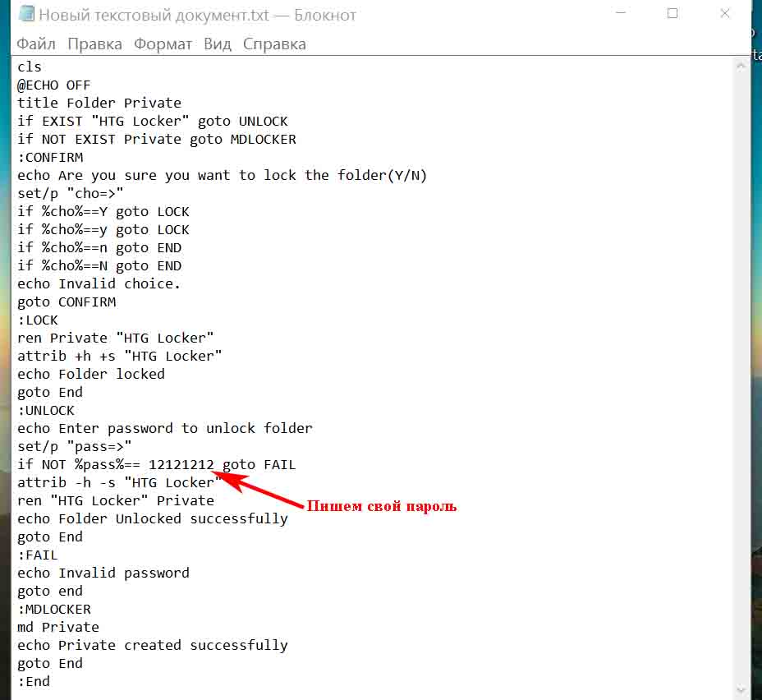Click the line 'goto CONFIRM'
The image size is (762, 700).
[67, 302]
